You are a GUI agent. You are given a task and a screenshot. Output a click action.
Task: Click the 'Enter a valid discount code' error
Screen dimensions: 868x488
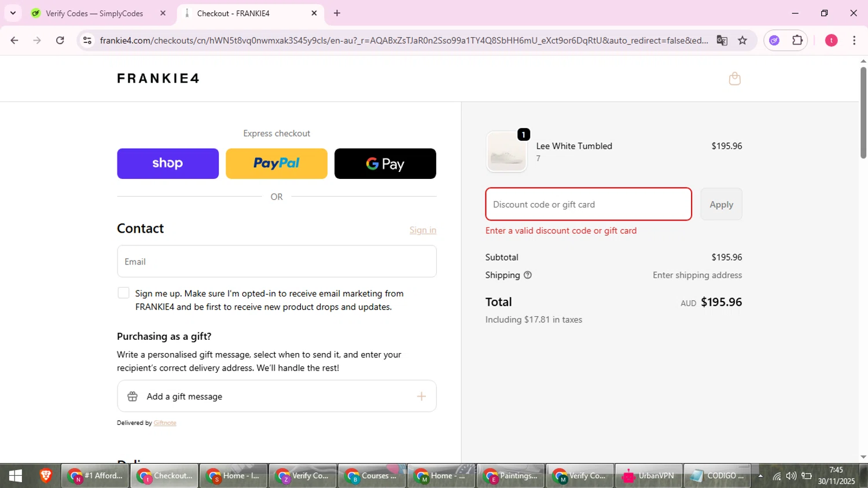click(x=561, y=230)
